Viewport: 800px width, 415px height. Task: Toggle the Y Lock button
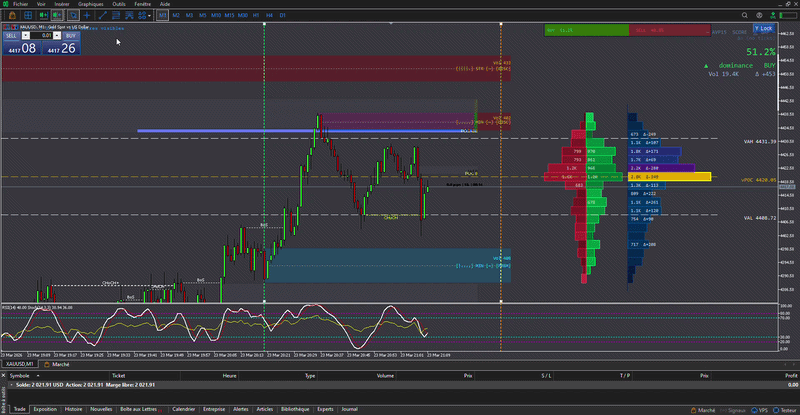coord(763,29)
